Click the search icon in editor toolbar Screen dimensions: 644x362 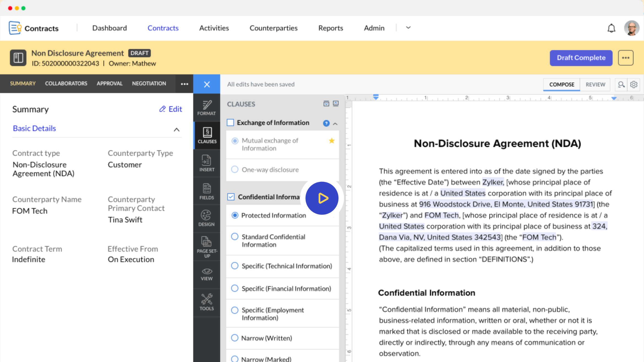click(x=621, y=85)
